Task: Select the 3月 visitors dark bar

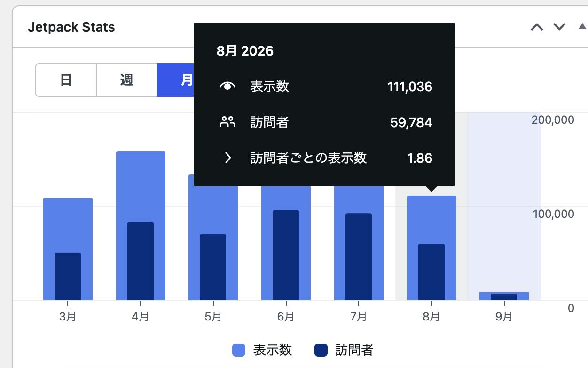Action: pos(68,276)
